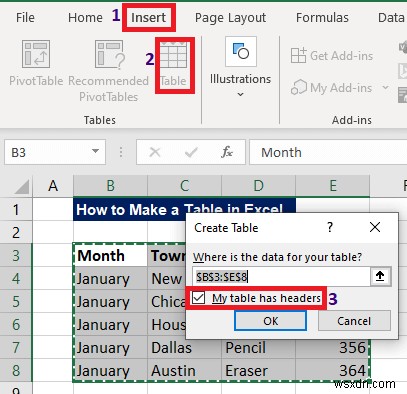The image size is (407, 394).
Task: Open the Insert ribbon tab
Action: click(149, 18)
